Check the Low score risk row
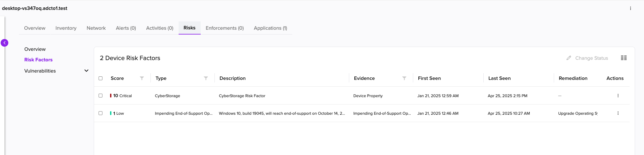 [101, 113]
